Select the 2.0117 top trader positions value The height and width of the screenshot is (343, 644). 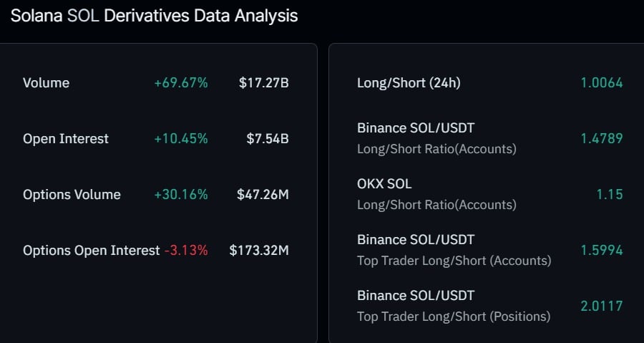[602, 306]
